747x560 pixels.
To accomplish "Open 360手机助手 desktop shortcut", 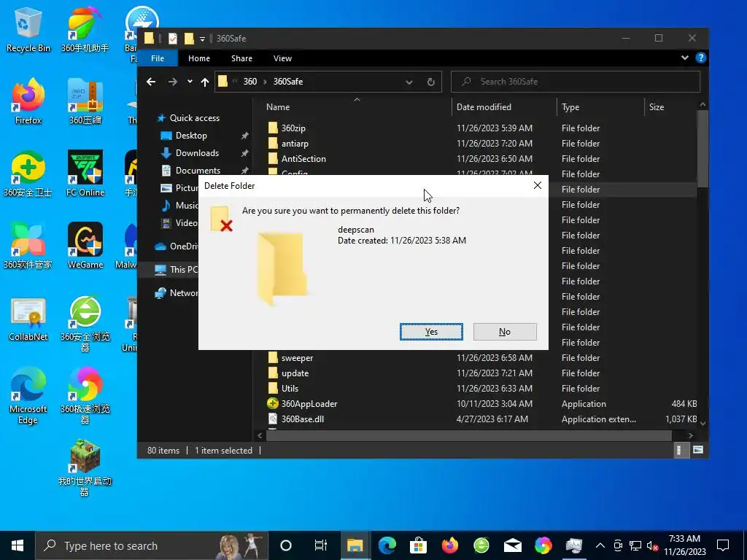I will point(85,29).
